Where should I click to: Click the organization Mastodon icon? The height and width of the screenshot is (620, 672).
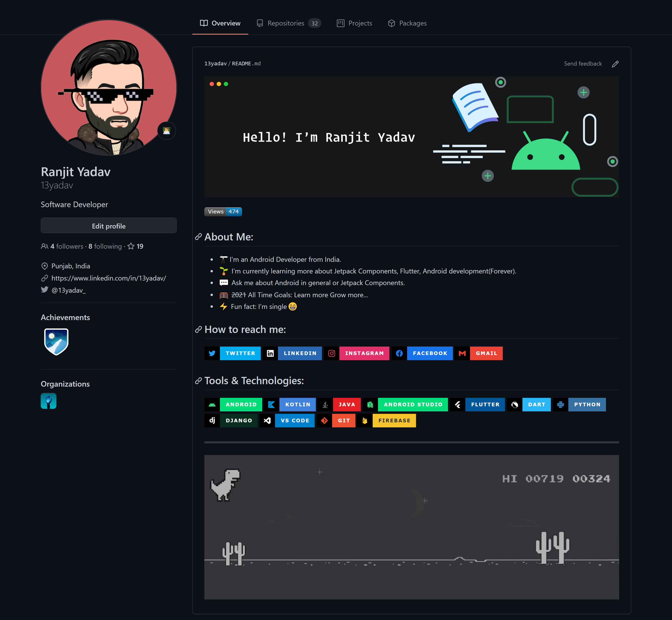[49, 401]
